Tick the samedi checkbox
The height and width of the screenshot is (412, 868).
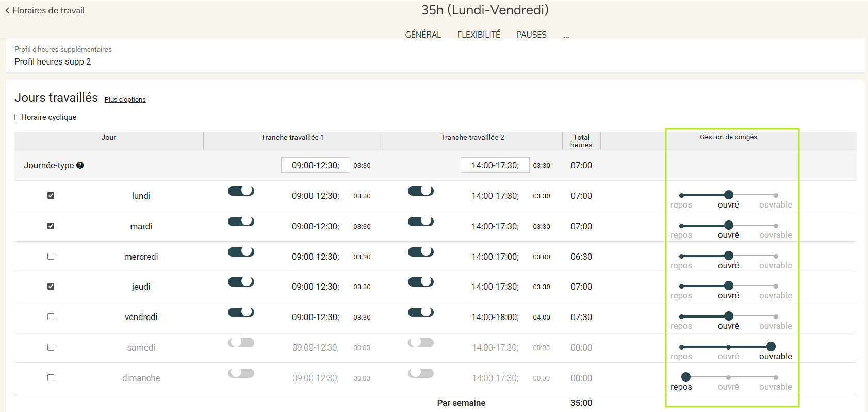[51, 347]
